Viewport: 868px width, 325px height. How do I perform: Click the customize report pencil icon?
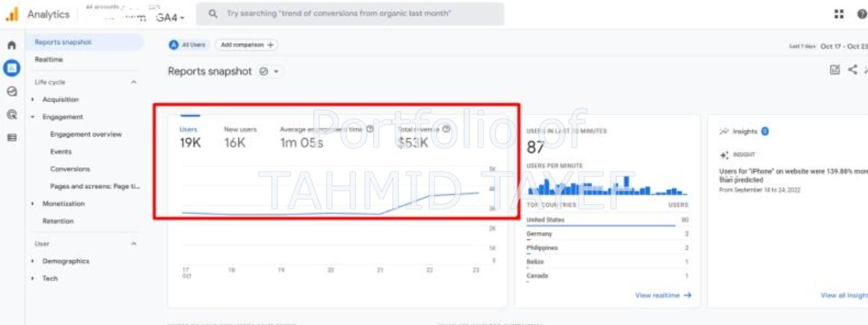coord(835,69)
